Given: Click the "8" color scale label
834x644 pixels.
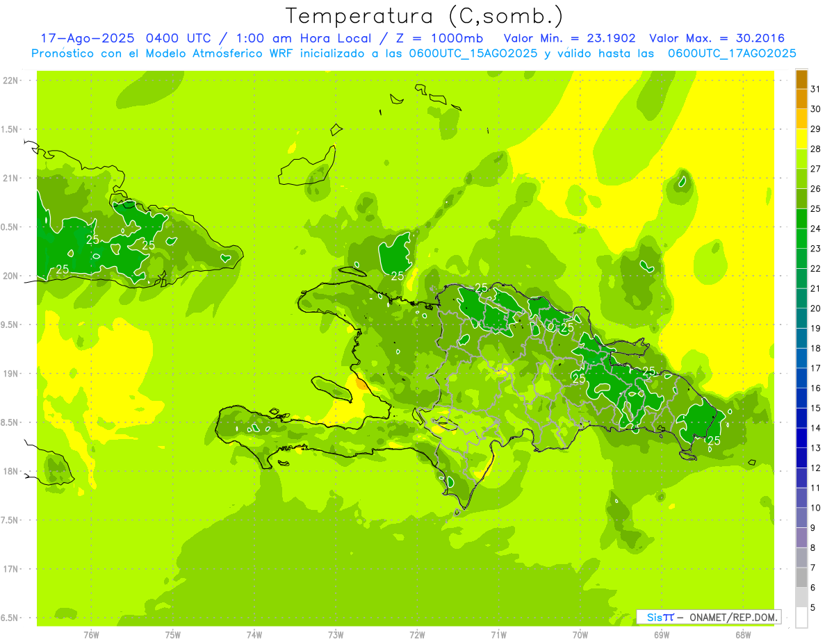Looking at the screenshot, I should point(813,547).
